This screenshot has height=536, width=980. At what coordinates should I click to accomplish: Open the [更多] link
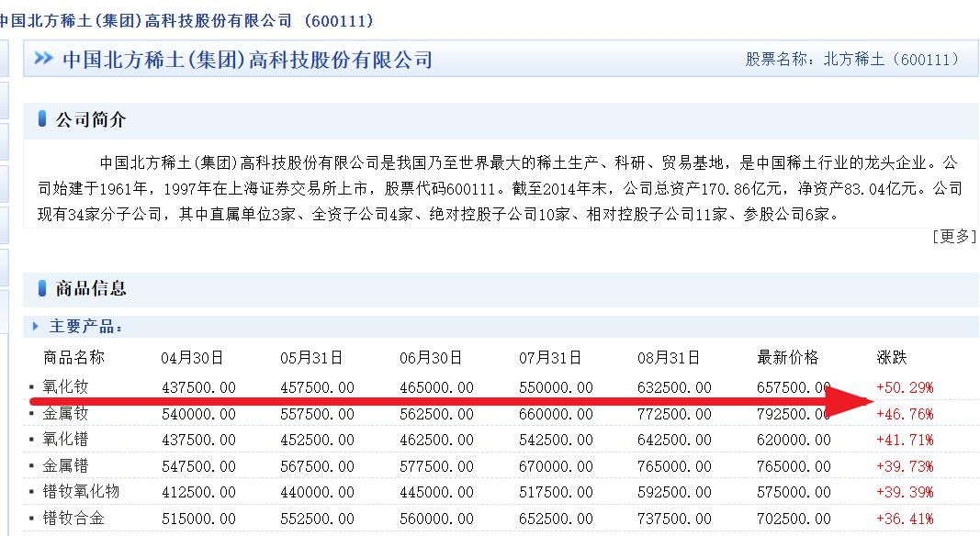click(953, 236)
